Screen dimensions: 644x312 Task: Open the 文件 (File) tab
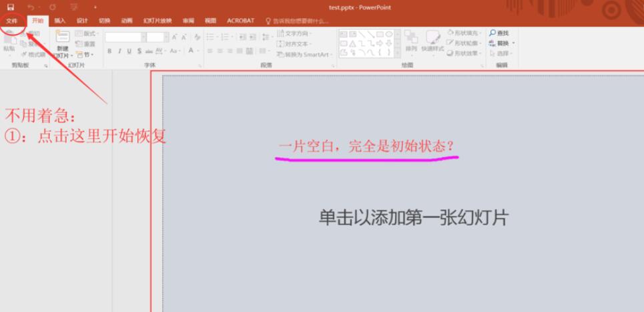[11, 21]
